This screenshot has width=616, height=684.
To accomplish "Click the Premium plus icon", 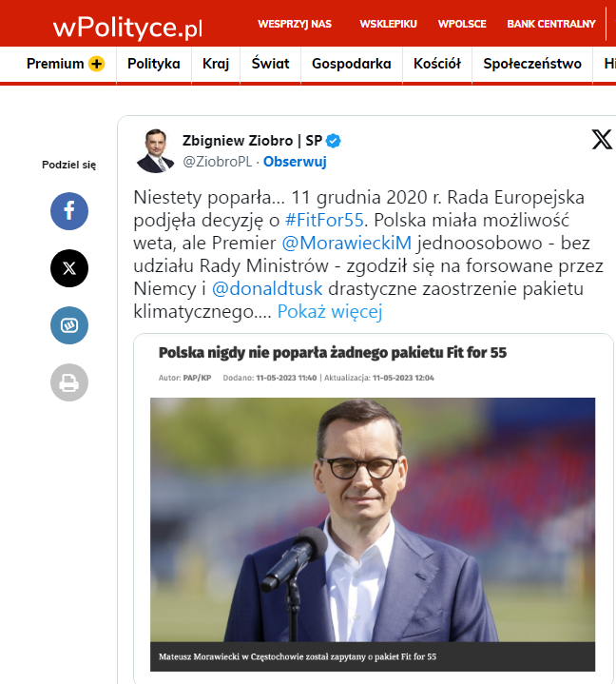I will pyautogui.click(x=96, y=64).
